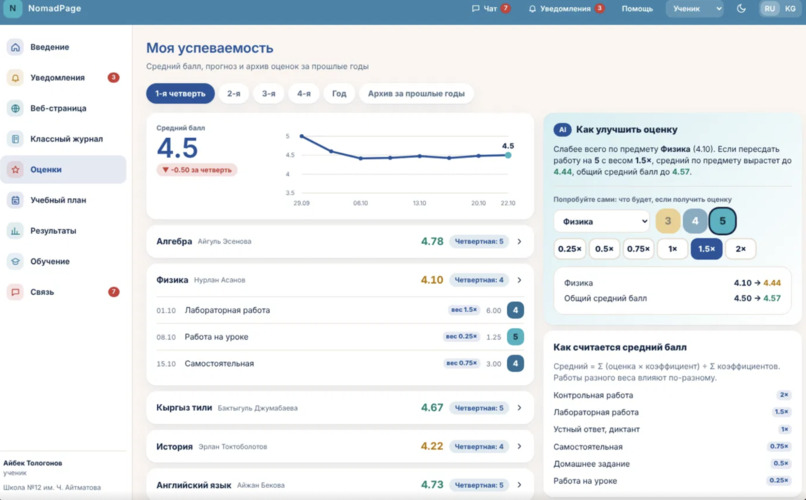Choose the 1× weight option
Screen dimensions: 806x500
[x=672, y=249]
